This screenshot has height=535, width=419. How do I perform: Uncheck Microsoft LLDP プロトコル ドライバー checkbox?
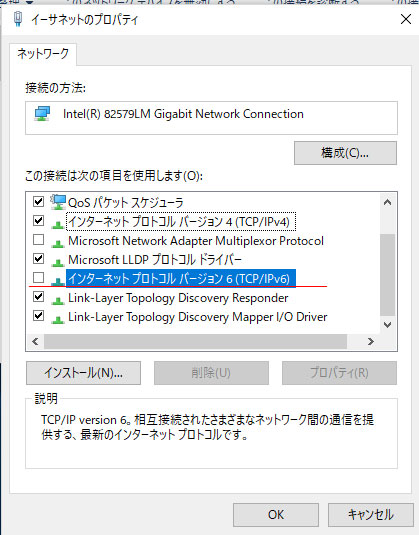(39, 259)
